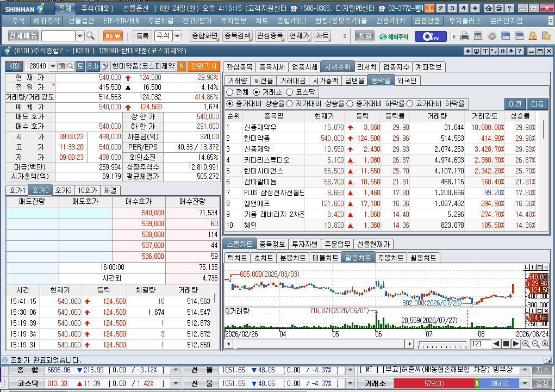
Task: Click the αTV banner button
Action: [431, 36]
